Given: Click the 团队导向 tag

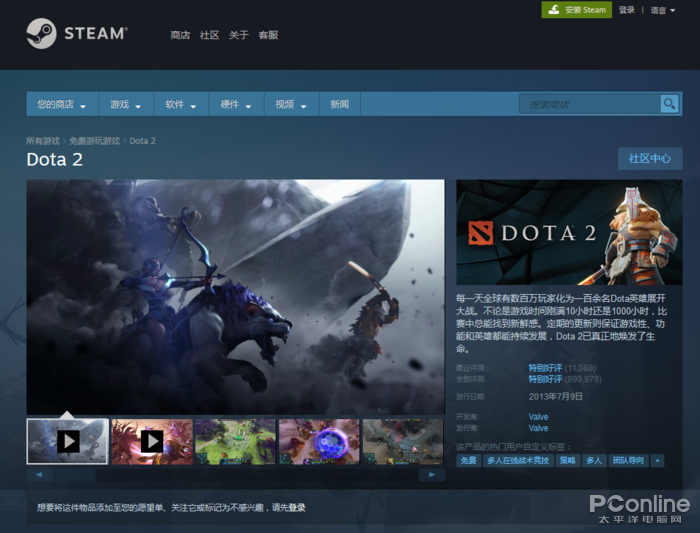Looking at the screenshot, I should coord(628,461).
